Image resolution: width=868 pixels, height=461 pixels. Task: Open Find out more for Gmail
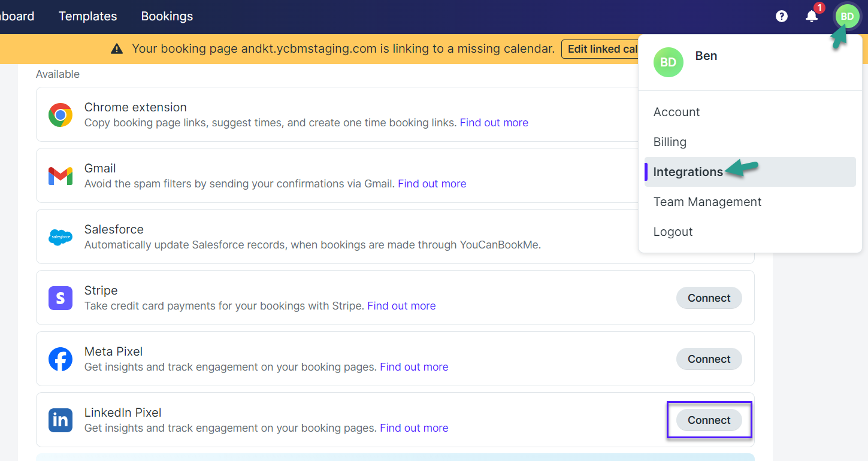tap(432, 184)
